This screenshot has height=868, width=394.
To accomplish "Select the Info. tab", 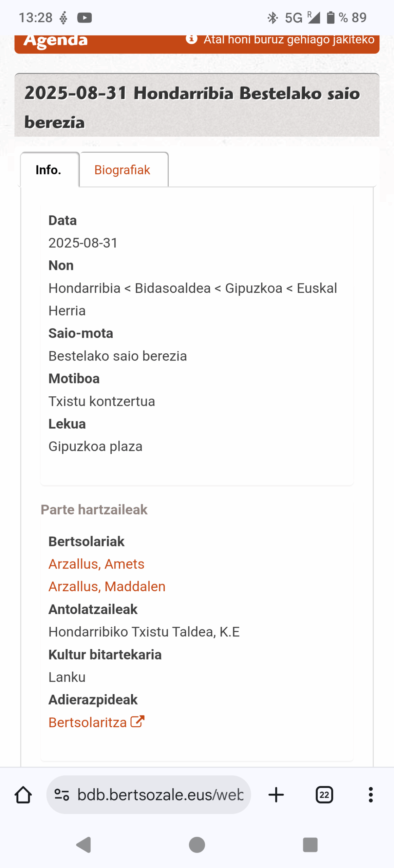I will pos(49,170).
